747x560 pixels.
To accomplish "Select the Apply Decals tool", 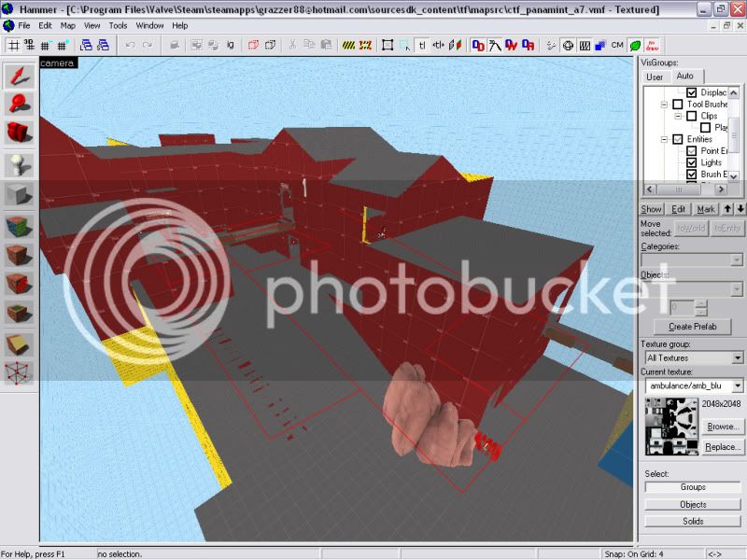I will point(19,284).
